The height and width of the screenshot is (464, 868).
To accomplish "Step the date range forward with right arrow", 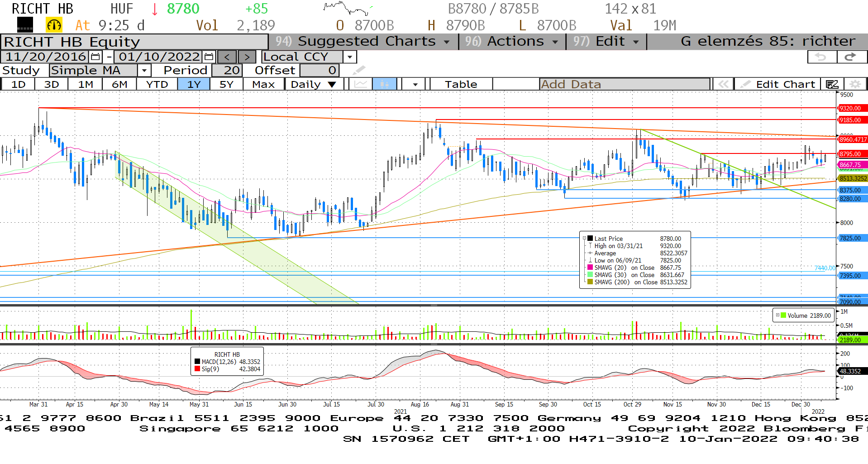I will 247,57.
